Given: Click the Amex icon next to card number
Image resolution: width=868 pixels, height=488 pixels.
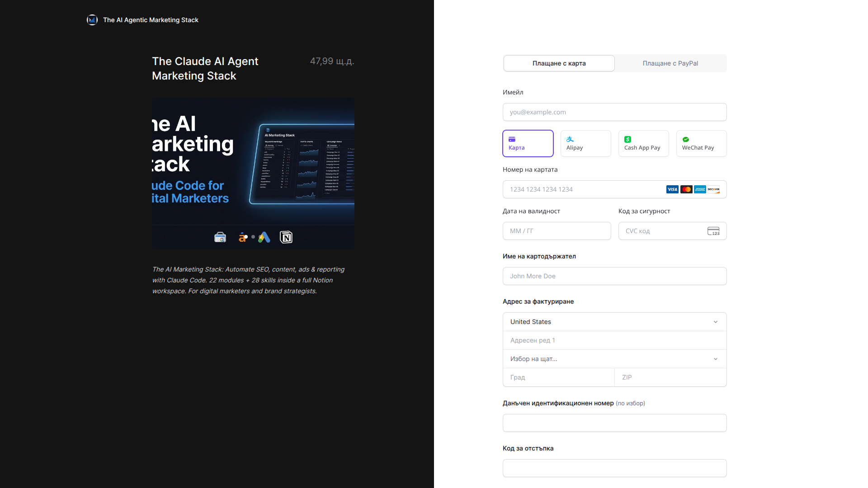Looking at the screenshot, I should click(x=699, y=189).
